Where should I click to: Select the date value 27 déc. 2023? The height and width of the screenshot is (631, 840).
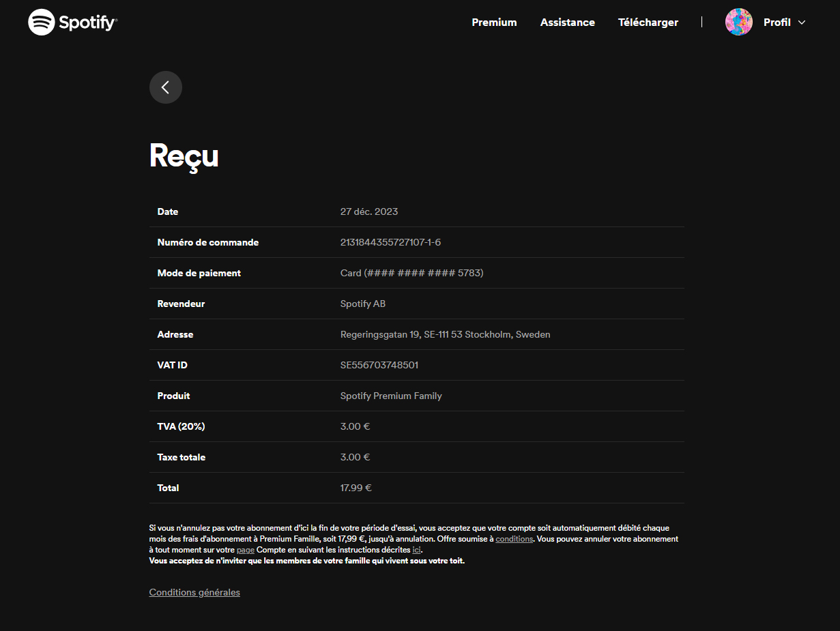coord(369,211)
